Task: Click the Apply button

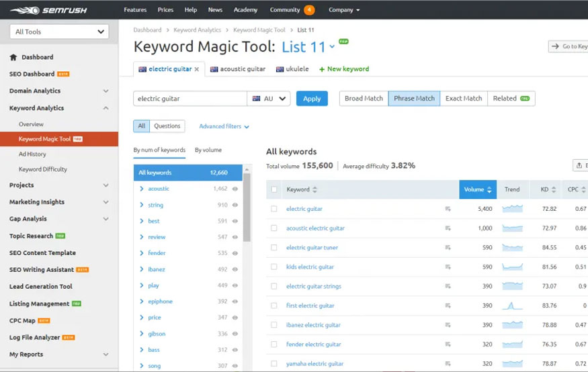Action: pyautogui.click(x=312, y=99)
